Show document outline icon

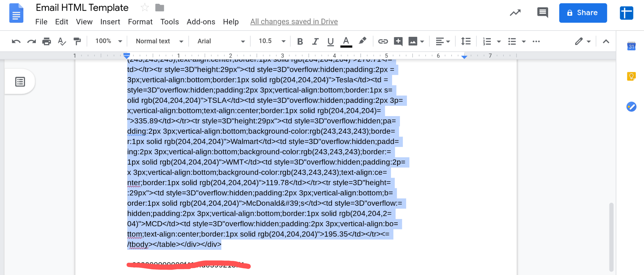(x=20, y=82)
